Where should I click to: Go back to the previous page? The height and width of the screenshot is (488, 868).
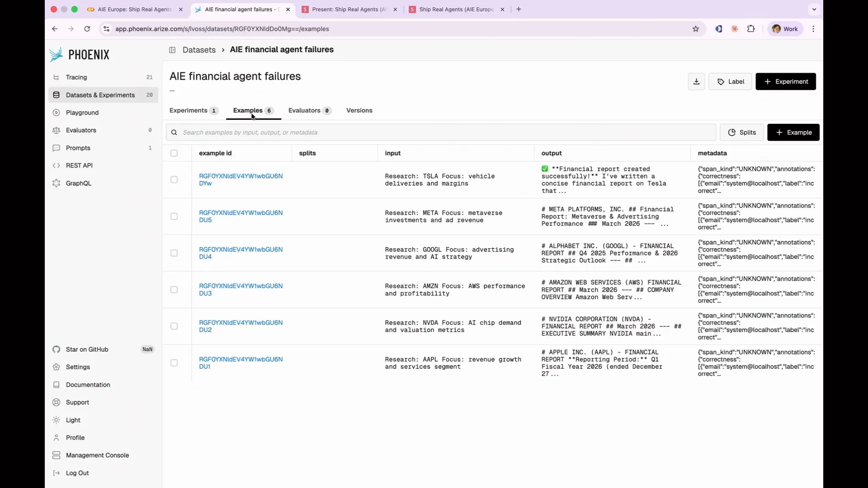tap(55, 29)
